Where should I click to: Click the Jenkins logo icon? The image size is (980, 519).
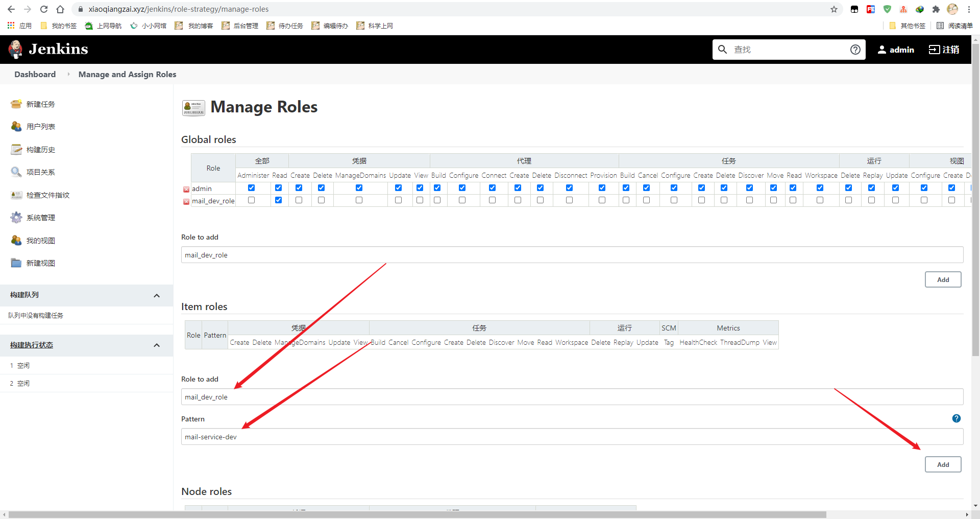coord(15,49)
